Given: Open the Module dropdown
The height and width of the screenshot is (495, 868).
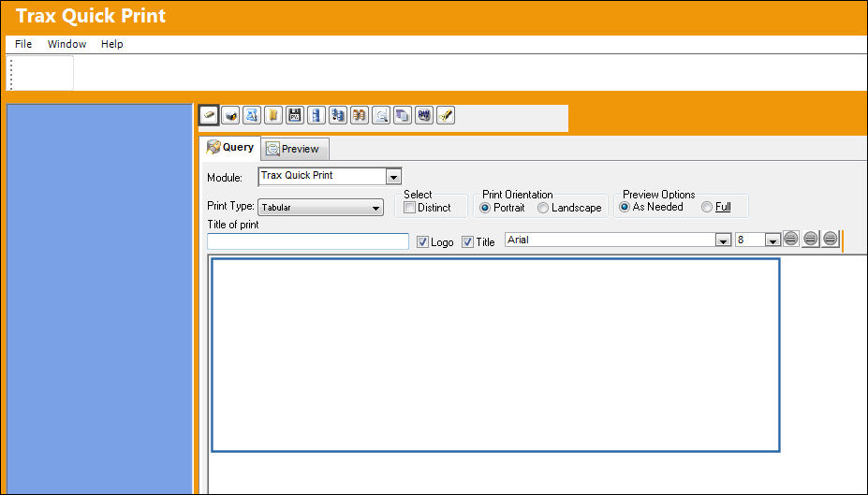Looking at the screenshot, I should tap(393, 177).
